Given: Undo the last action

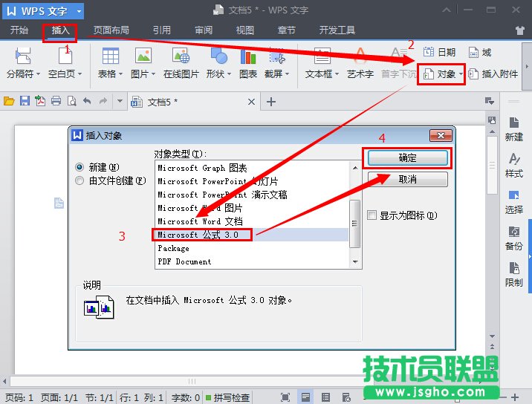Looking at the screenshot, I should (87, 101).
